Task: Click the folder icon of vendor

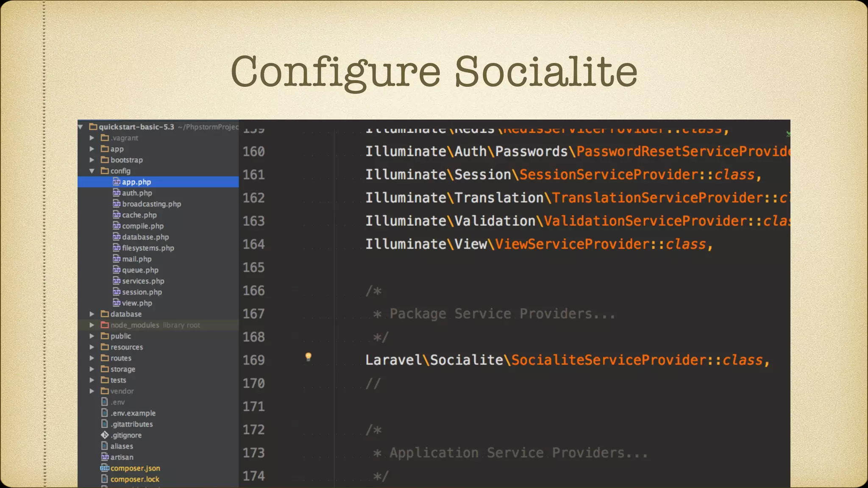Action: (x=105, y=391)
